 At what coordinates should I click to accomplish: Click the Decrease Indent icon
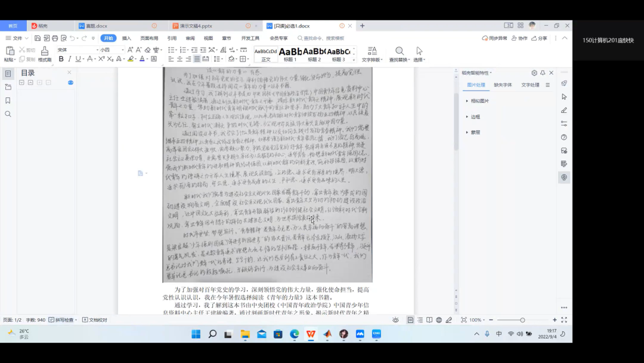[194, 50]
